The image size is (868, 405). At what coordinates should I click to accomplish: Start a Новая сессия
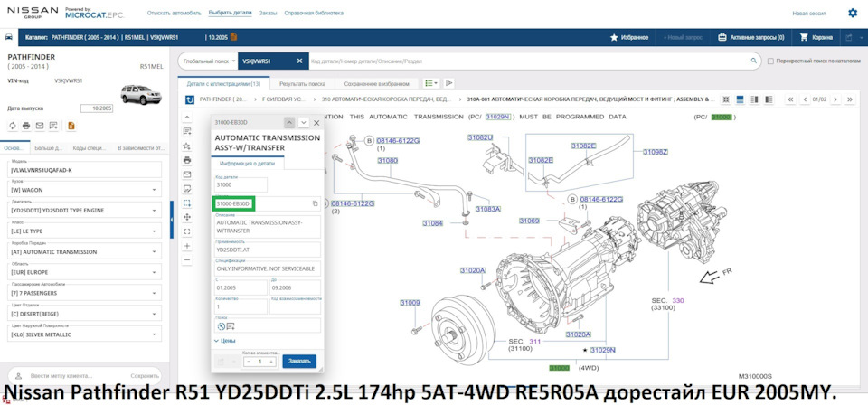pos(809,13)
